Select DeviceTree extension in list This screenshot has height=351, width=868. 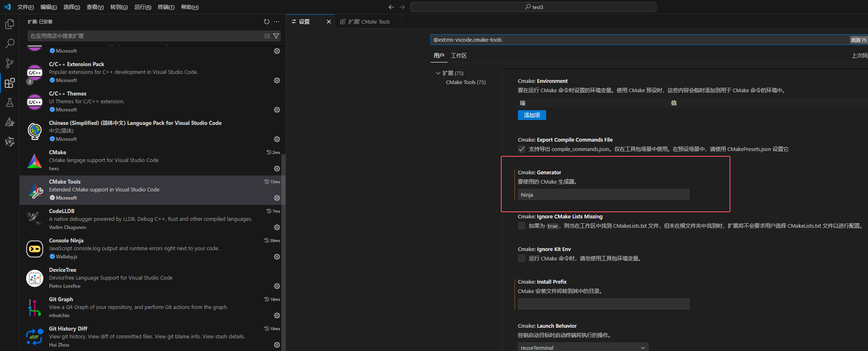pyautogui.click(x=150, y=278)
